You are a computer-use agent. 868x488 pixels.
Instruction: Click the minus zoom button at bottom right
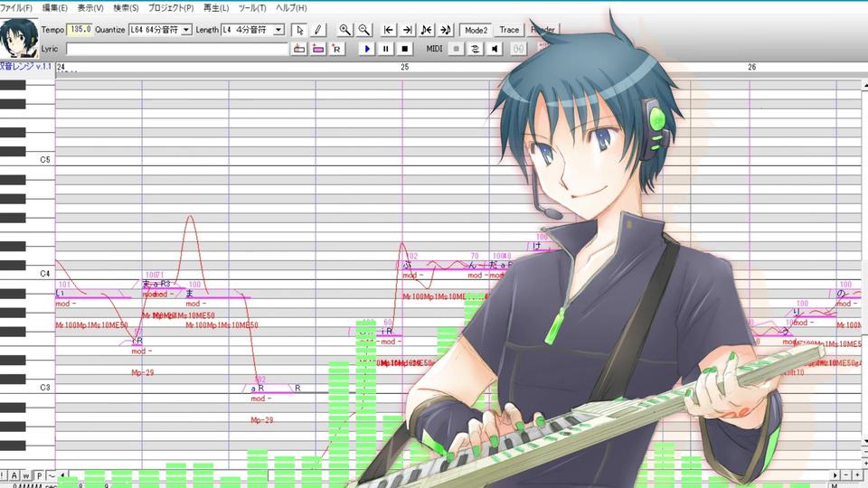pyautogui.click(x=845, y=475)
